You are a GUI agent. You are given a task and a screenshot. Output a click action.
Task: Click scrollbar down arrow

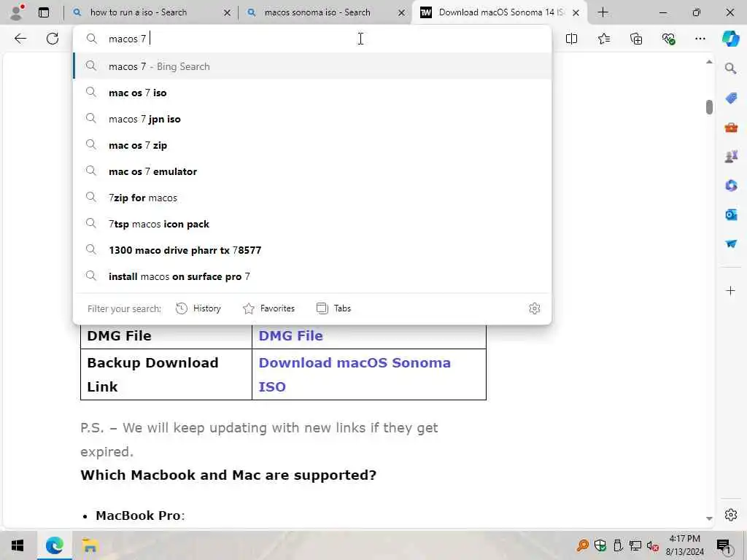[x=709, y=518]
